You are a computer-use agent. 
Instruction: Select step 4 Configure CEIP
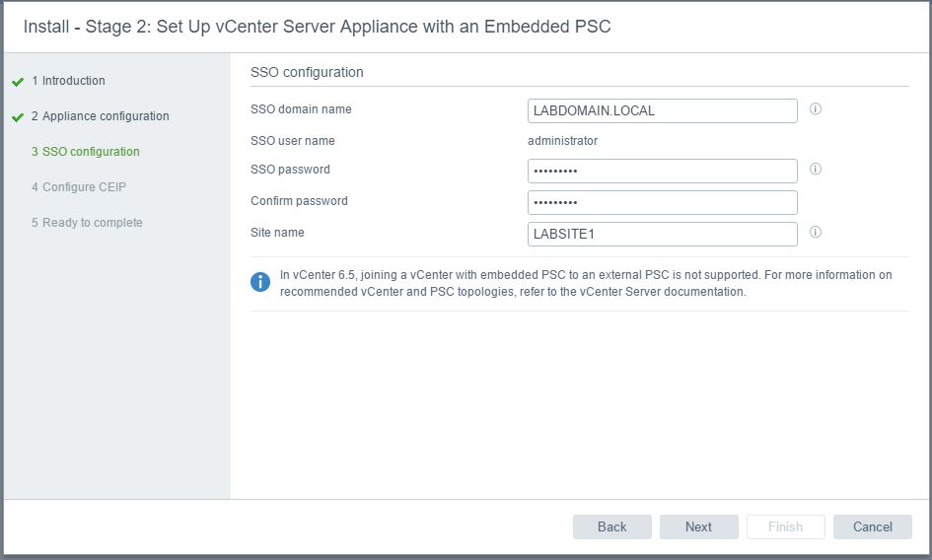coord(79,187)
